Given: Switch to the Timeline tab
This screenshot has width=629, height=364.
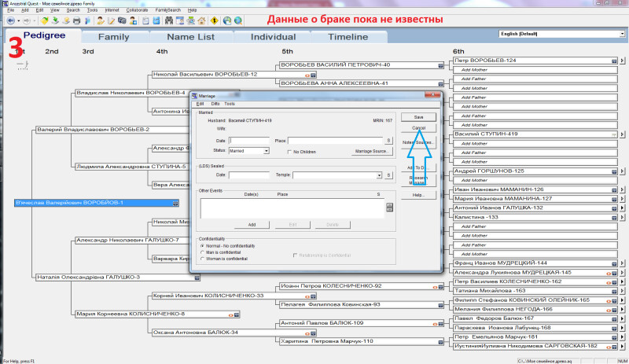Looking at the screenshot, I should click(x=348, y=37).
